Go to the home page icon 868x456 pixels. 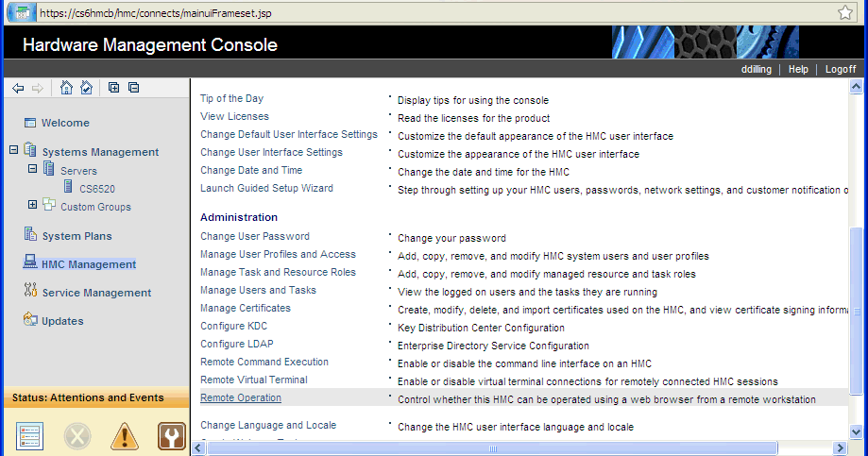66,88
